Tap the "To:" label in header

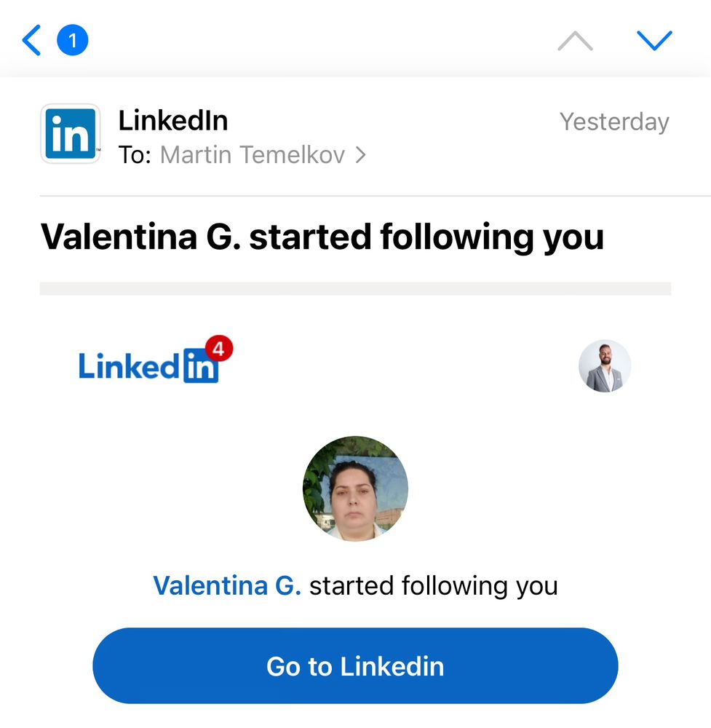point(135,155)
